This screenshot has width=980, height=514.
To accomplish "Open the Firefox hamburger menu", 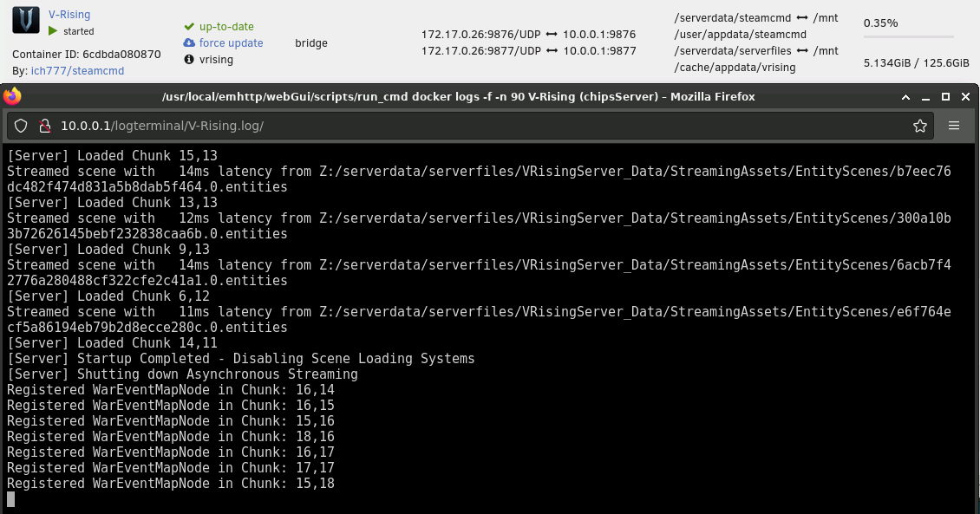I will 954,126.
